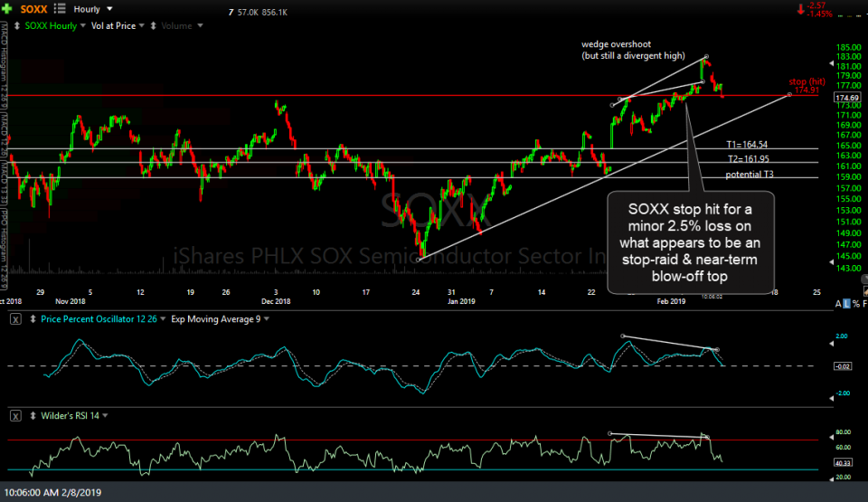Viewport: 868px width, 502px height.
Task: Click the SOXX ticker symbol field
Action: (x=33, y=9)
